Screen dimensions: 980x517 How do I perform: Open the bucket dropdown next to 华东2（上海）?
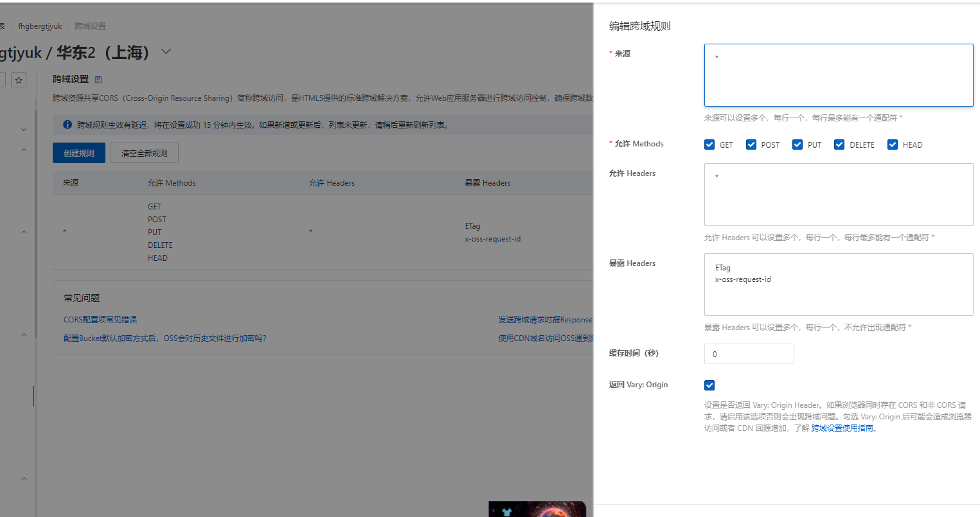click(166, 51)
